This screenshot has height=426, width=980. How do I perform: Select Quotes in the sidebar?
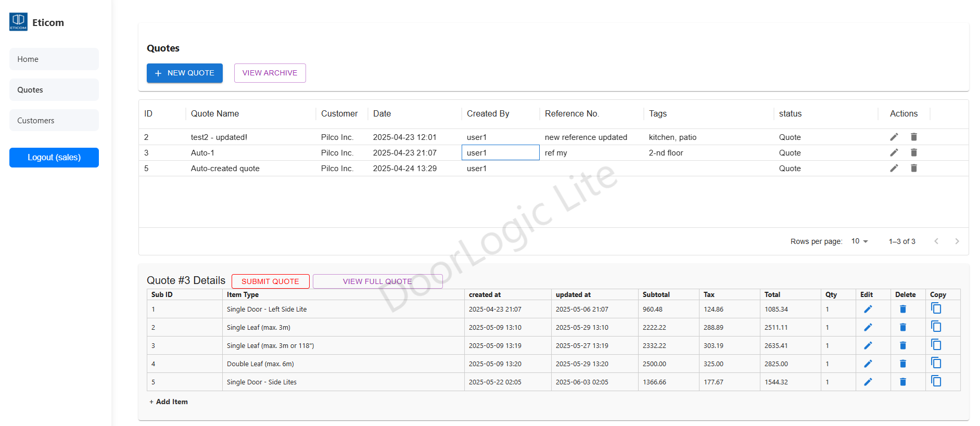[x=54, y=90]
